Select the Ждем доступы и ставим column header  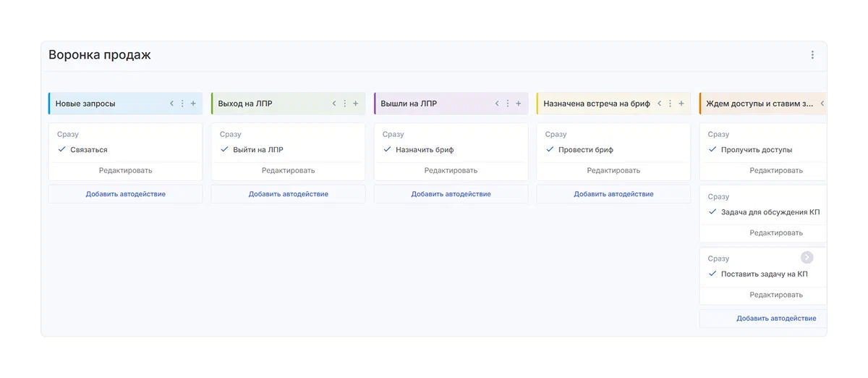(x=759, y=104)
